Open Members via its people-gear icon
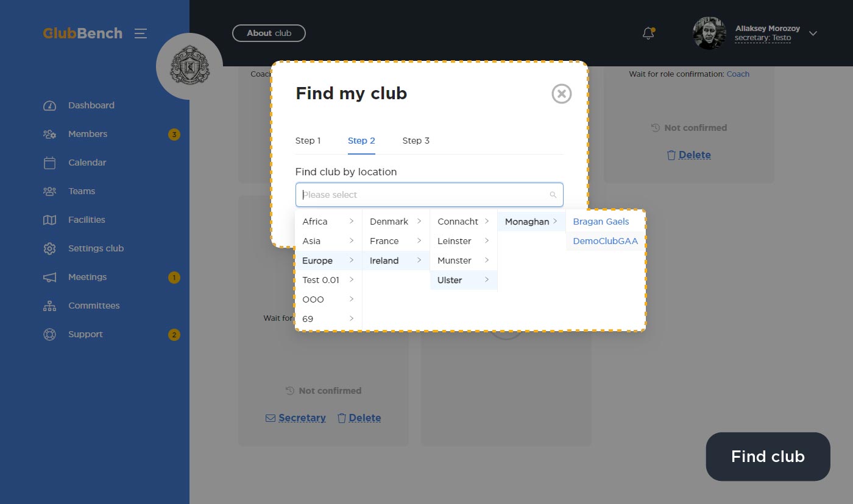The height and width of the screenshot is (504, 853). point(49,135)
